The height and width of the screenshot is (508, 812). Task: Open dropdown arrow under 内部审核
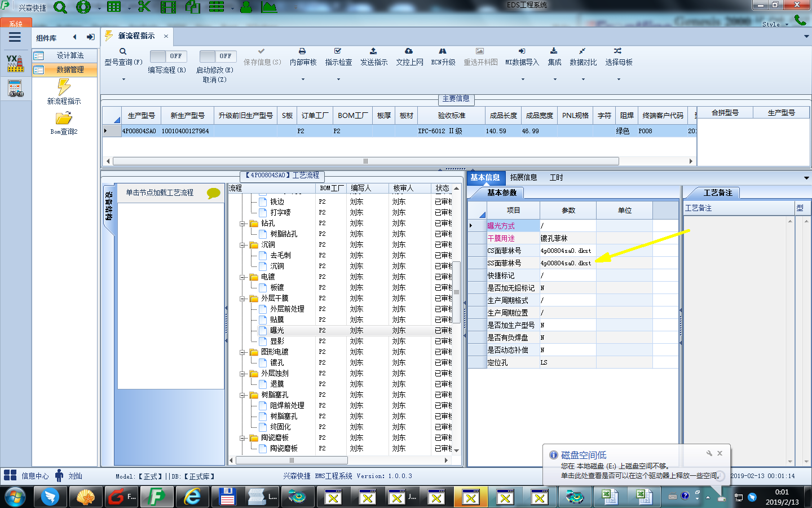303,79
